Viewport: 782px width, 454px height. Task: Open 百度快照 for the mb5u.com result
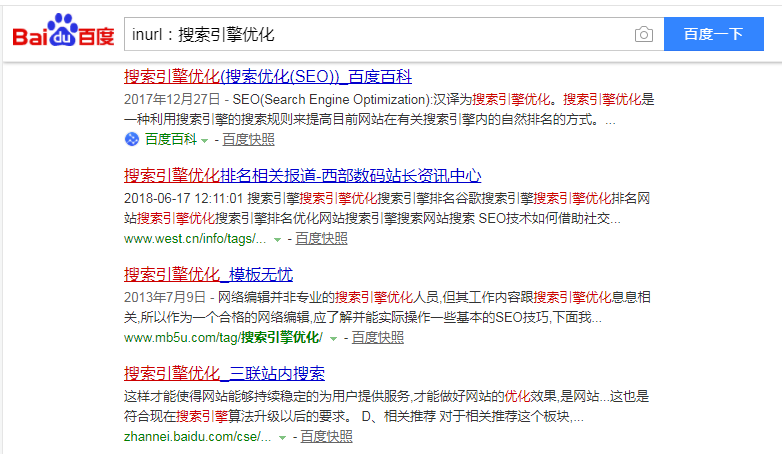(378, 338)
